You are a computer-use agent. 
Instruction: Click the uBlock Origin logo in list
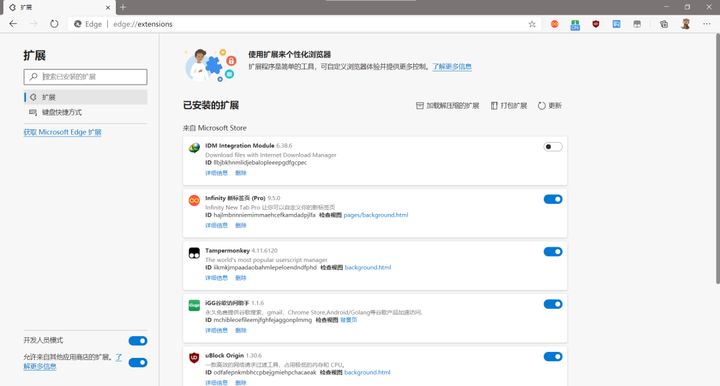click(194, 358)
